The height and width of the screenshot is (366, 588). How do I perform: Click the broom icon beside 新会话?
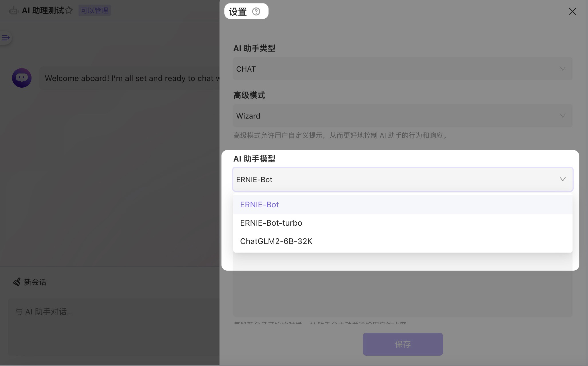(17, 282)
